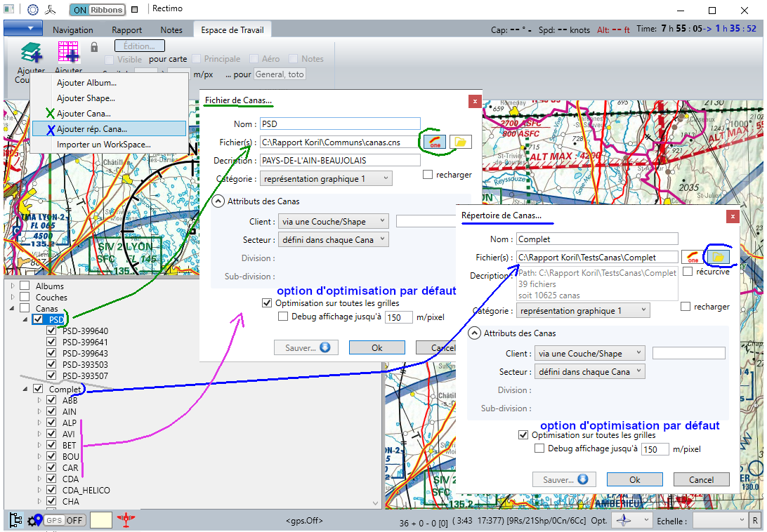Click the small square icon beside Ribbons
767x532 pixels.
point(135,9)
